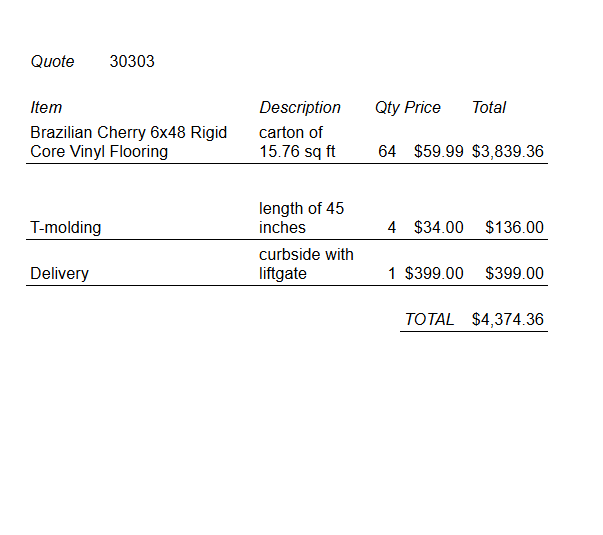Select the $399.00 delivery price
Viewport: 603px width, 535px height.
pos(434,273)
